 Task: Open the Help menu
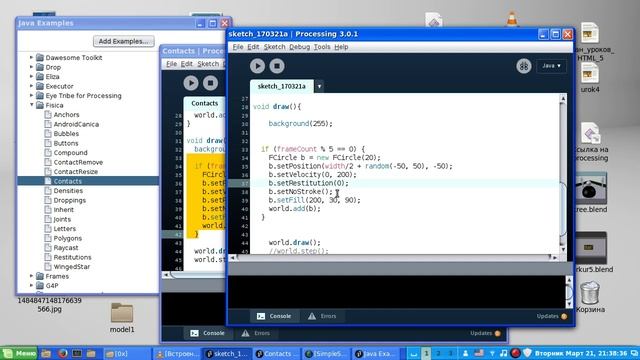click(341, 47)
